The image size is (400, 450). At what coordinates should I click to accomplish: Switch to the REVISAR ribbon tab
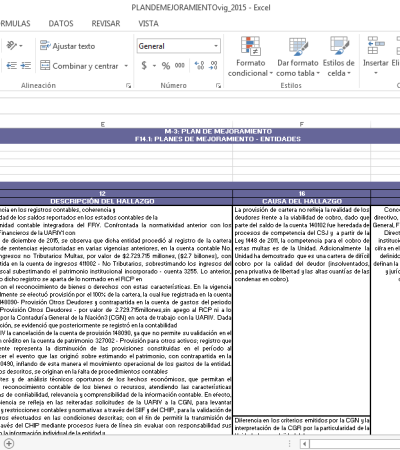coord(106,24)
